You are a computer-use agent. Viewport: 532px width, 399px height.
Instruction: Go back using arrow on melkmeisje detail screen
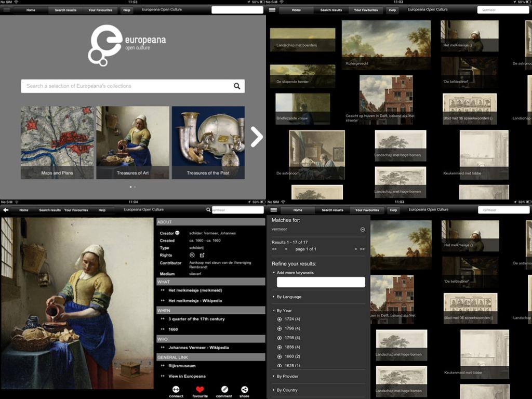6,210
